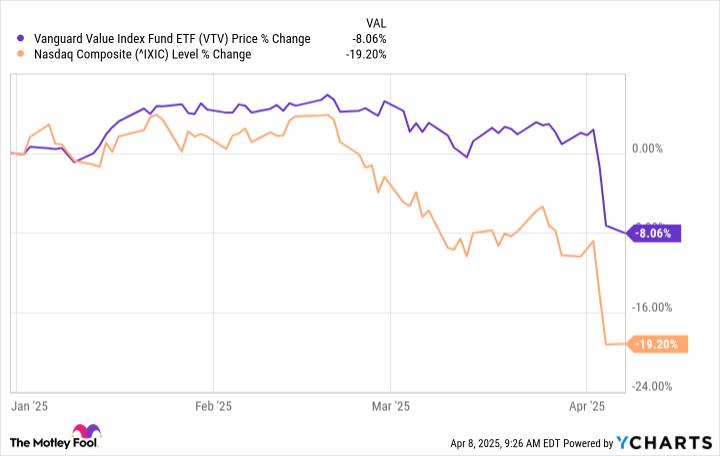Click the purple -8.06% end-value flag
Screen dimensions: 720x456
[x=653, y=233]
